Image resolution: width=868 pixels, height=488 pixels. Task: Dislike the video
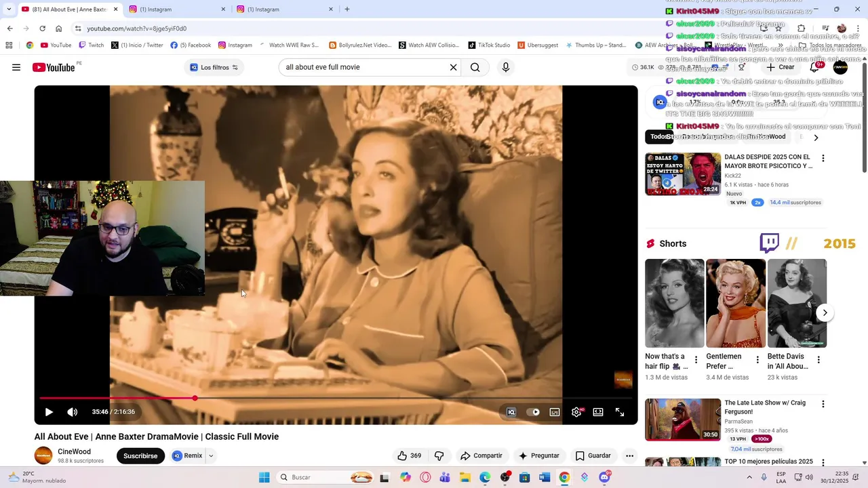439,455
